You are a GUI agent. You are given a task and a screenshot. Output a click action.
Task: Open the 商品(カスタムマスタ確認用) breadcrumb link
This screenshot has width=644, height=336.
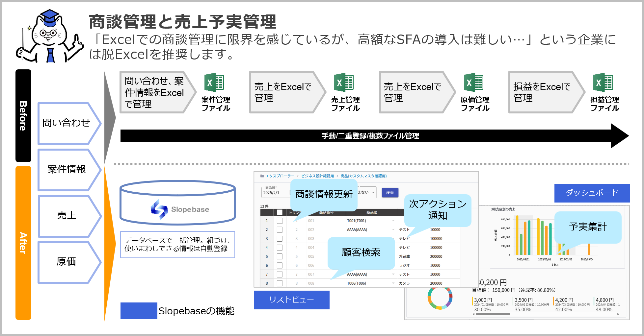(363, 176)
